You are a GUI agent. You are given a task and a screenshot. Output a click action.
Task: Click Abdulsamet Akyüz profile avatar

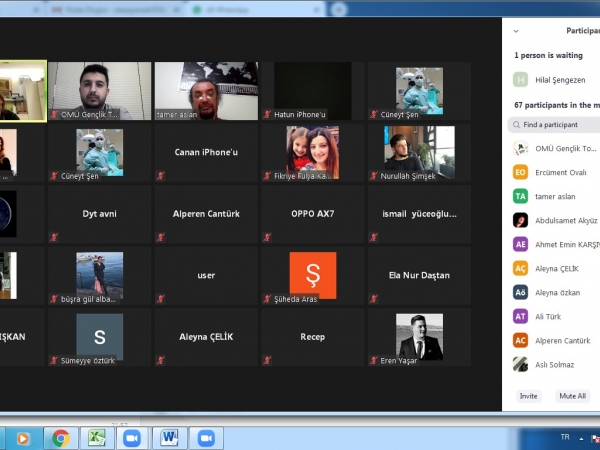520,220
